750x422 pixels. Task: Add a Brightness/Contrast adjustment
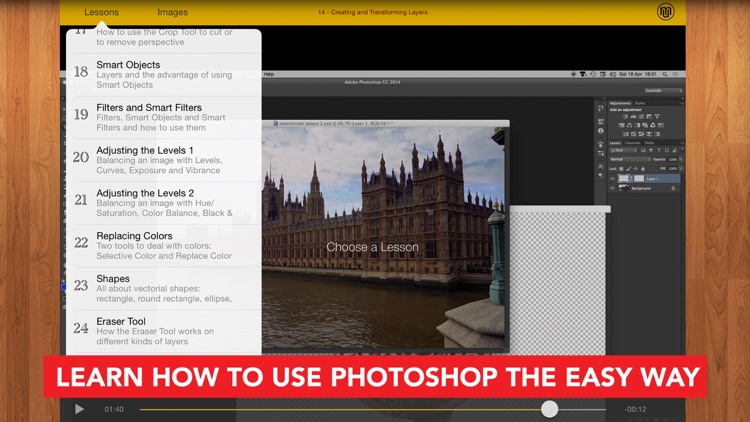(x=625, y=117)
